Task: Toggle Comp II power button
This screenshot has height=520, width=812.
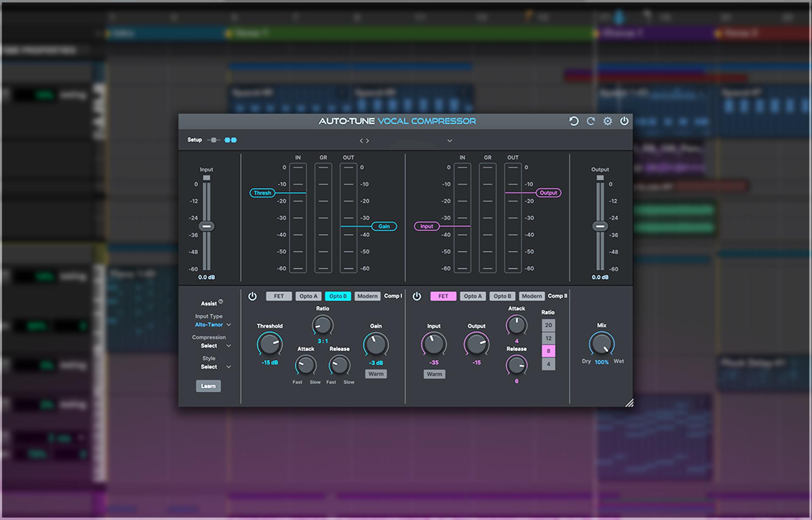Action: [417, 296]
